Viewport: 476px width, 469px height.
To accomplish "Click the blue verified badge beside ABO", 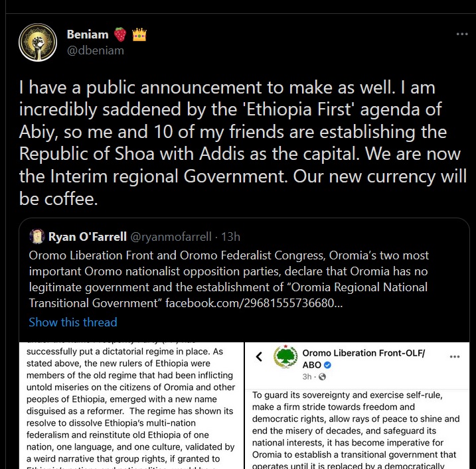I will [x=327, y=365].
